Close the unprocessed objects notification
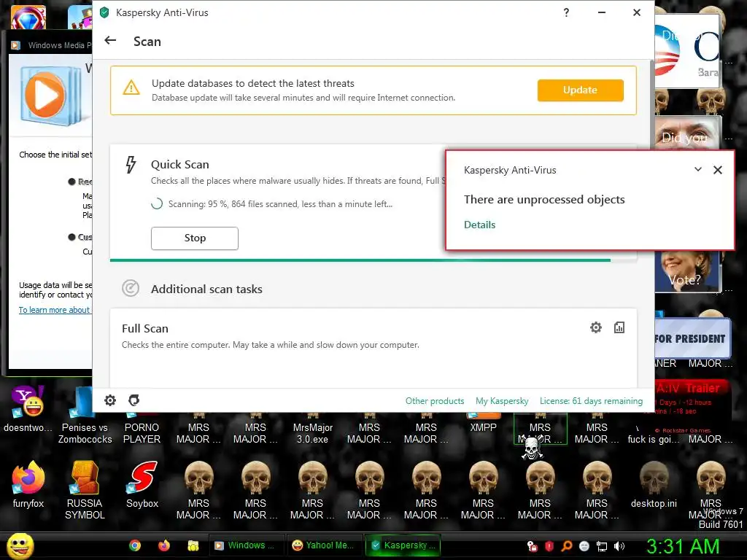Image resolution: width=747 pixels, height=560 pixels. (x=718, y=169)
